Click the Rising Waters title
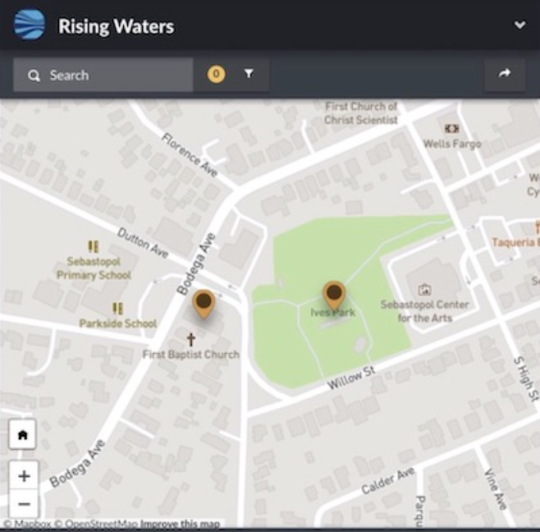 (116, 27)
